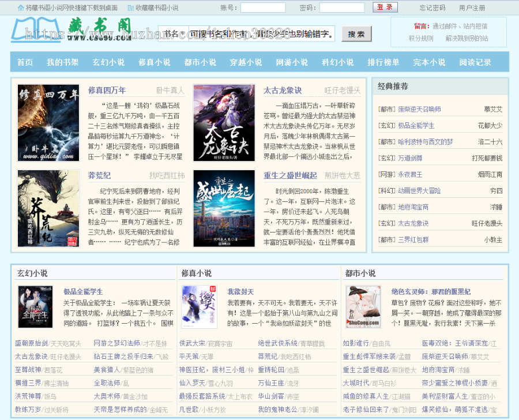Click the 莽荒纪 book cover

[48, 208]
